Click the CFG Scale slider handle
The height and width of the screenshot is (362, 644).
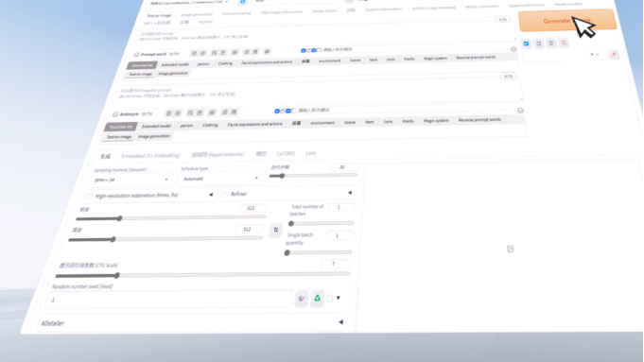coord(116,275)
